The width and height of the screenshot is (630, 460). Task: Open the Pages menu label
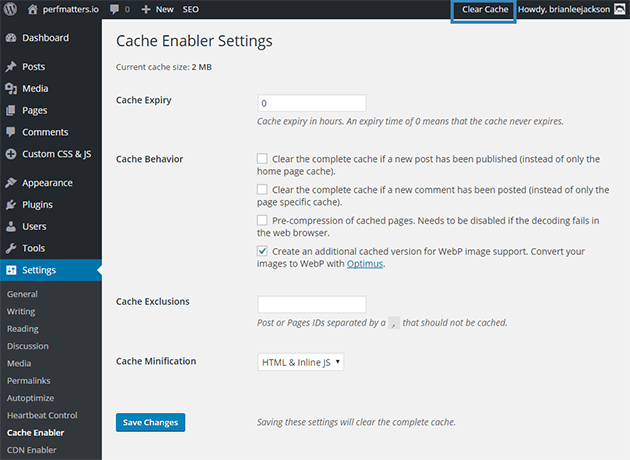[x=35, y=110]
